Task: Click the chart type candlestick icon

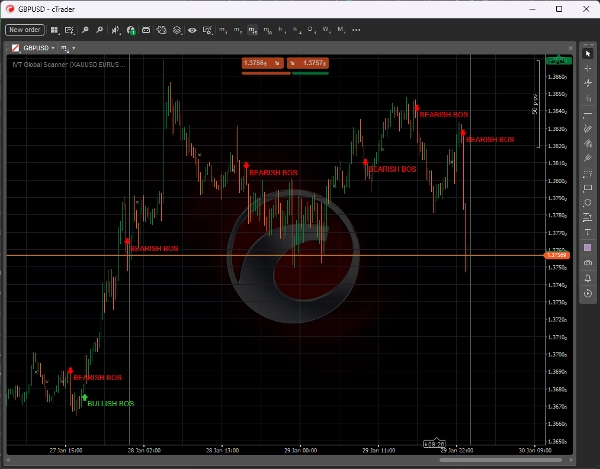Action: 15,48
